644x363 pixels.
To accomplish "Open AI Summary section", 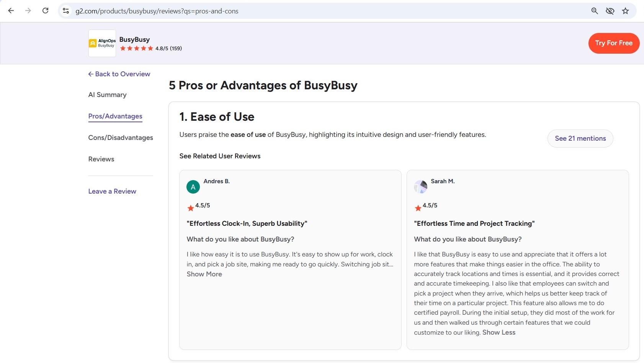I will point(107,95).
